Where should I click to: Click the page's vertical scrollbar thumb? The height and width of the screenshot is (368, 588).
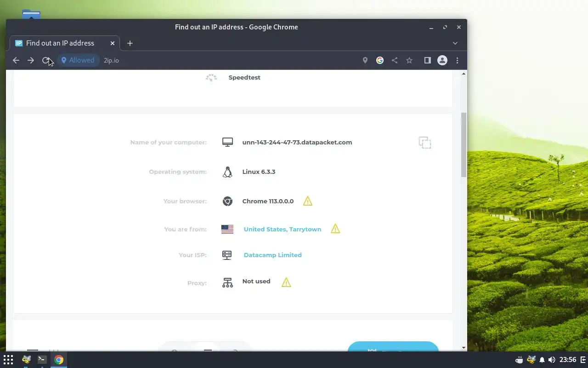pyautogui.click(x=464, y=145)
